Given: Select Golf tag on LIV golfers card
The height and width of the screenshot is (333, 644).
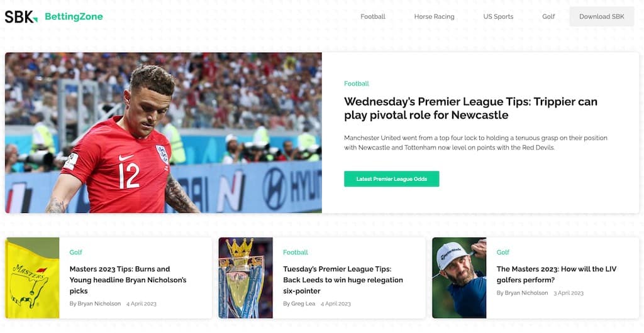Looking at the screenshot, I should (502, 252).
